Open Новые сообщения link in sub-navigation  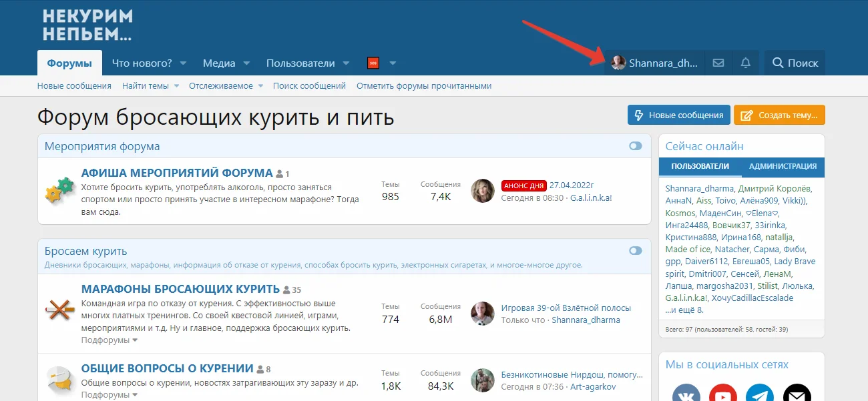(74, 85)
